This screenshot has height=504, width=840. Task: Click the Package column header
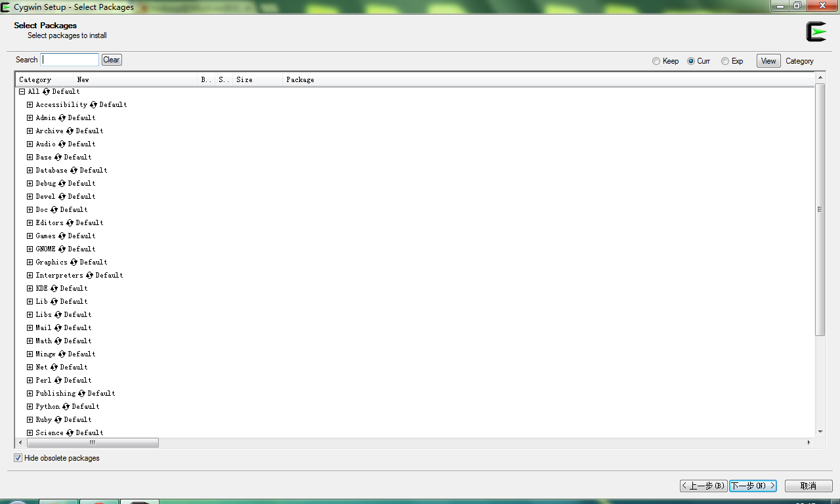549,79
